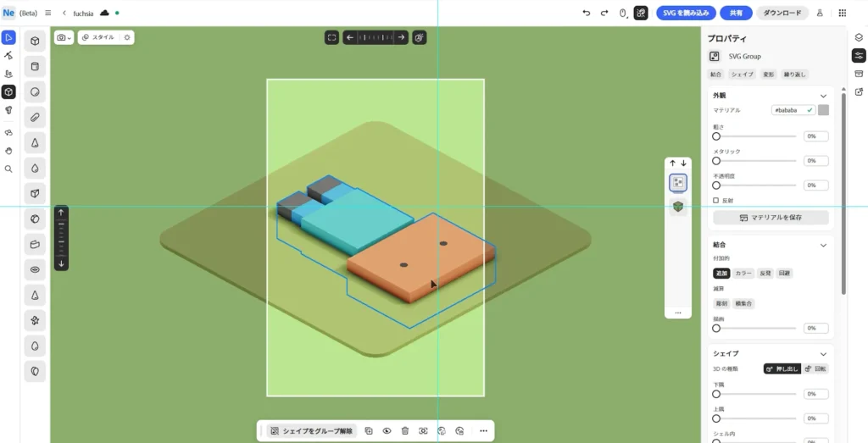Duplicate selection from bottom toolbar
The height and width of the screenshot is (443, 868).
point(369,431)
